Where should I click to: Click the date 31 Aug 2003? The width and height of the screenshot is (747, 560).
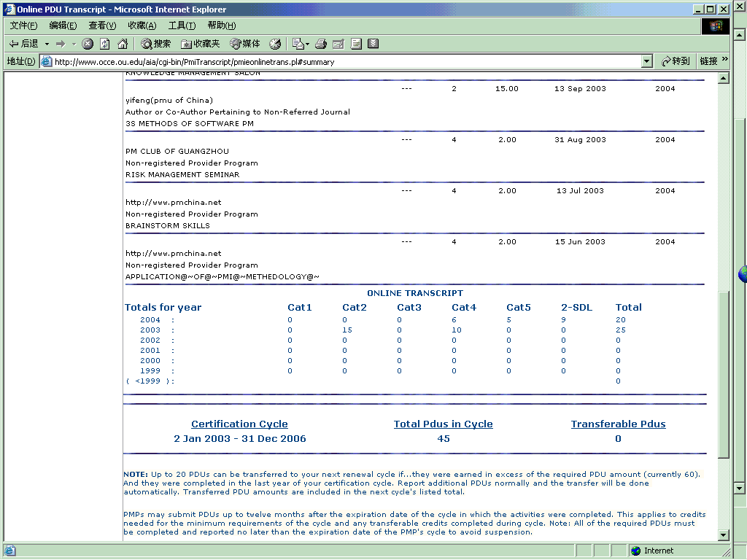[x=580, y=139]
